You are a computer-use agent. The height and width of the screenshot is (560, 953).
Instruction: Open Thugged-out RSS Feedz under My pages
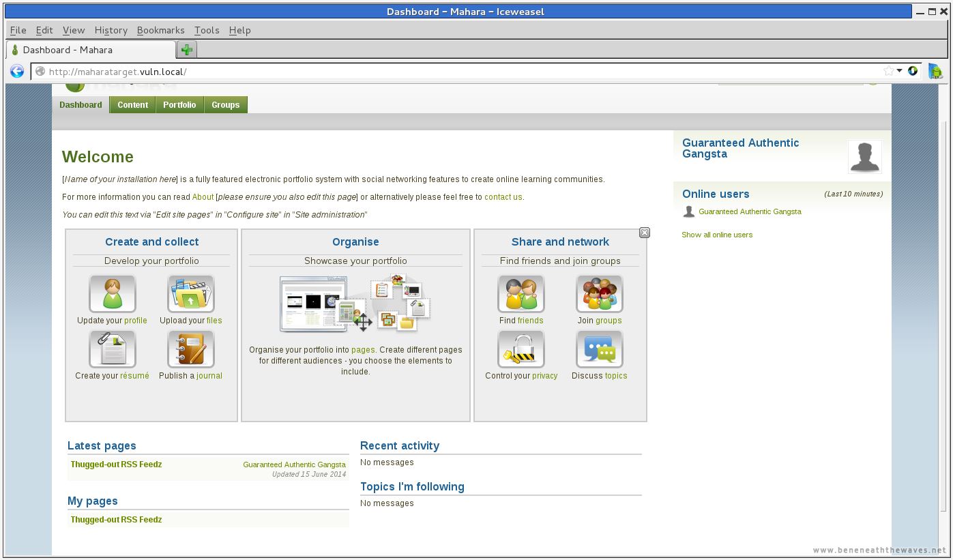click(116, 520)
